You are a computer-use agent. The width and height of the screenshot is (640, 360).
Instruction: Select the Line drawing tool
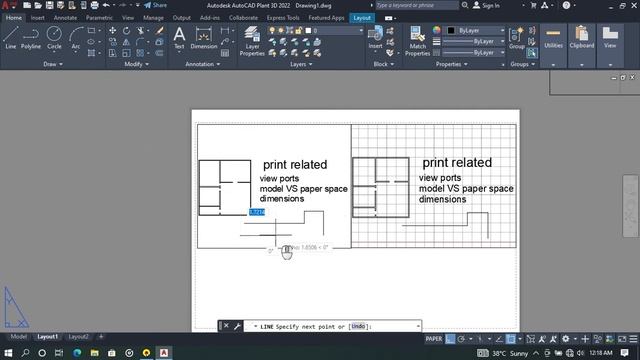(11, 38)
